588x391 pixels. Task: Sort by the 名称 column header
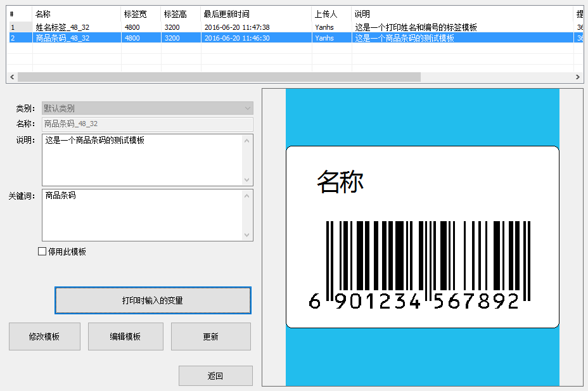click(77, 14)
